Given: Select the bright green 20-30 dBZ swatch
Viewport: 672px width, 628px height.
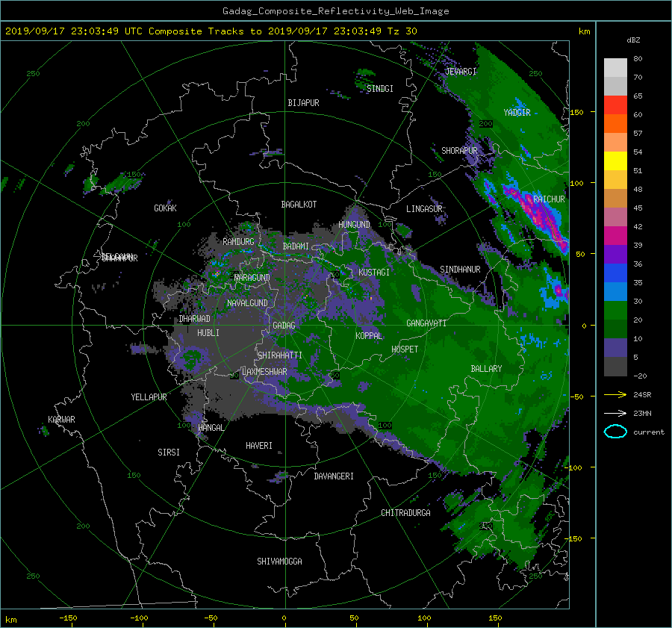Looking at the screenshot, I should (x=615, y=310).
